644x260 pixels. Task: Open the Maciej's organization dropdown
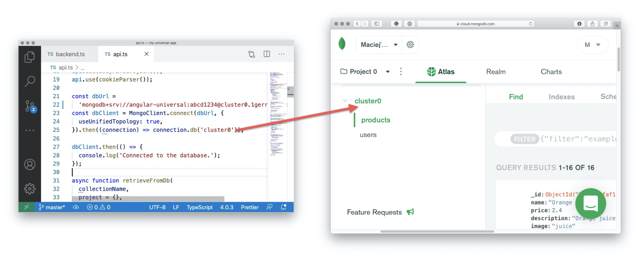(379, 45)
